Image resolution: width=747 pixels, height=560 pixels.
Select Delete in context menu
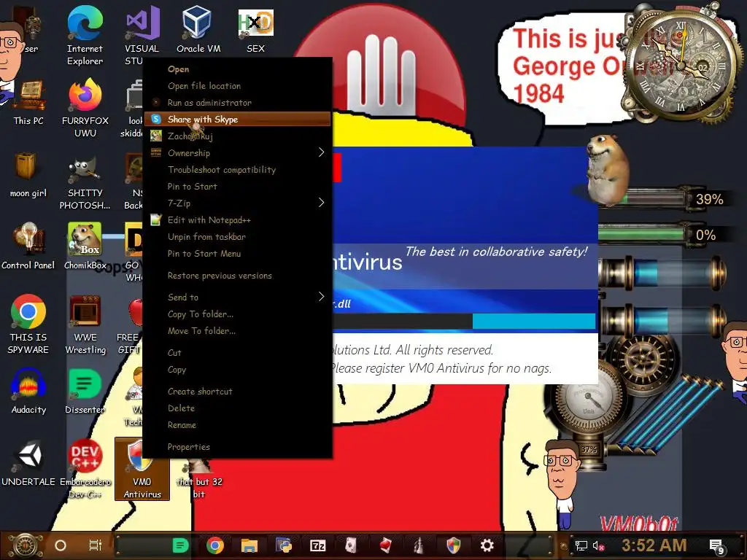237,408
